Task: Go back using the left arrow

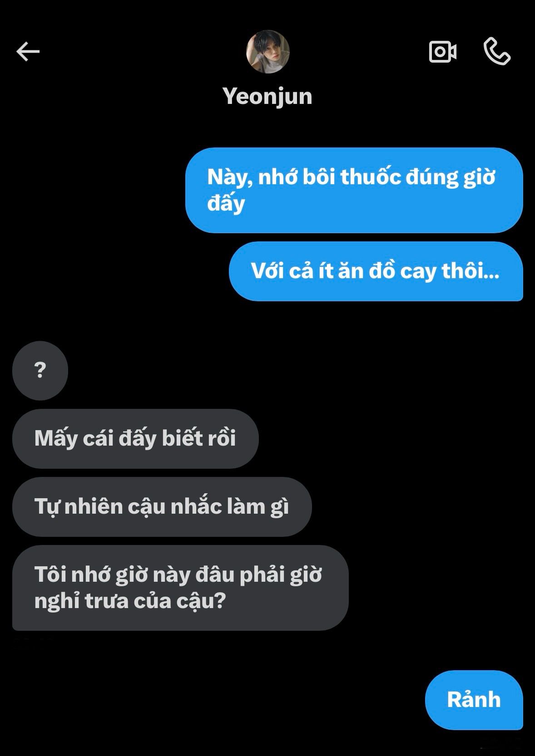Action: (28, 52)
